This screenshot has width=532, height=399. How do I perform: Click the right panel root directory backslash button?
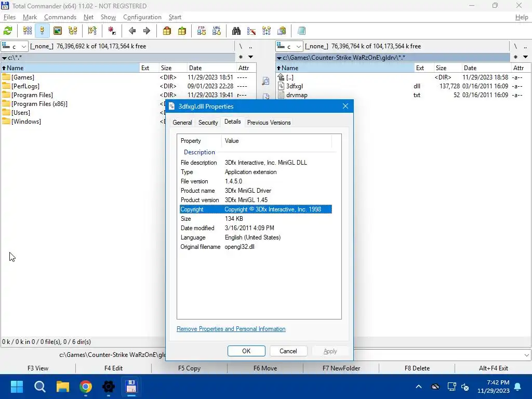515,46
